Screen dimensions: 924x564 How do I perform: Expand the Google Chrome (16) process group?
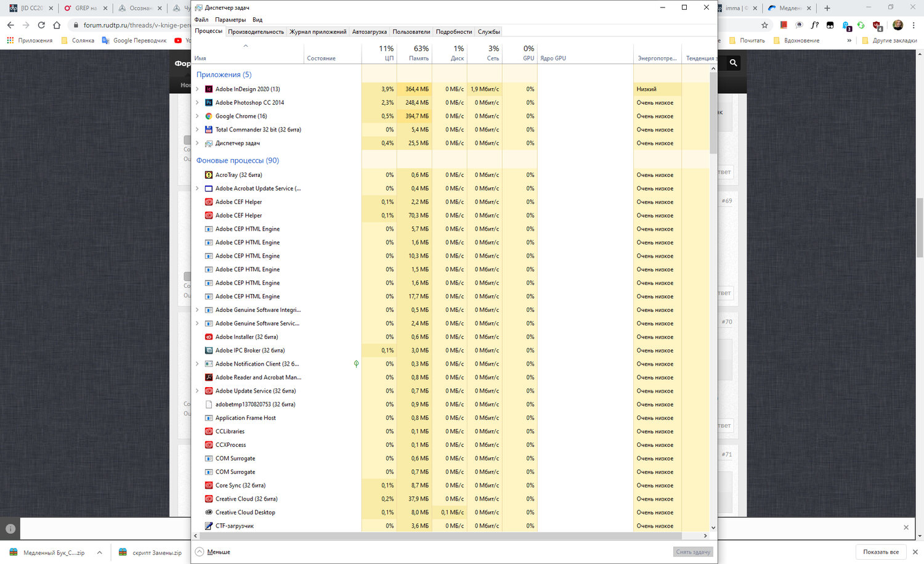197,116
